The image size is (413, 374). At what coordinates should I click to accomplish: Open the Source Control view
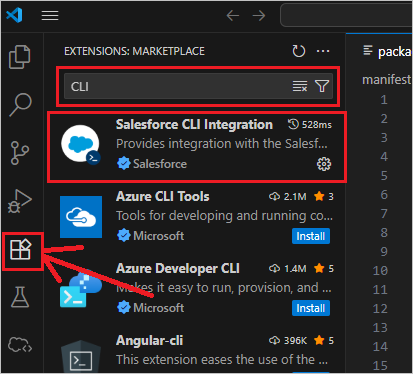pos(20,153)
